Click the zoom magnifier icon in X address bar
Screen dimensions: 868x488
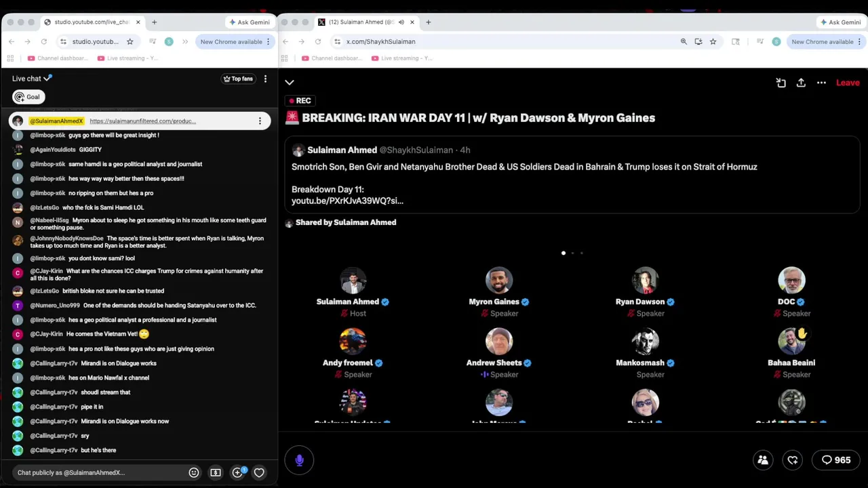click(x=684, y=41)
